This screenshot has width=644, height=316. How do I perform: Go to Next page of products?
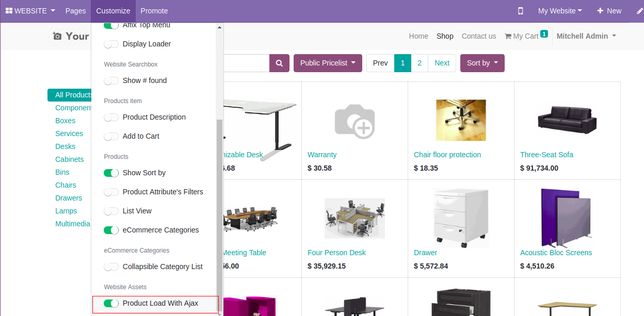pos(442,63)
